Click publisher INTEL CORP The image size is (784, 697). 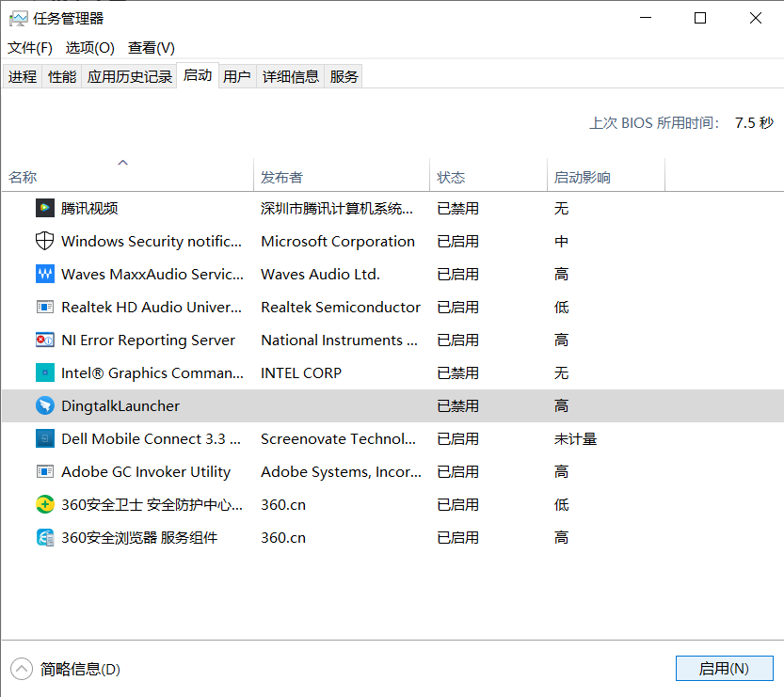[x=301, y=373]
